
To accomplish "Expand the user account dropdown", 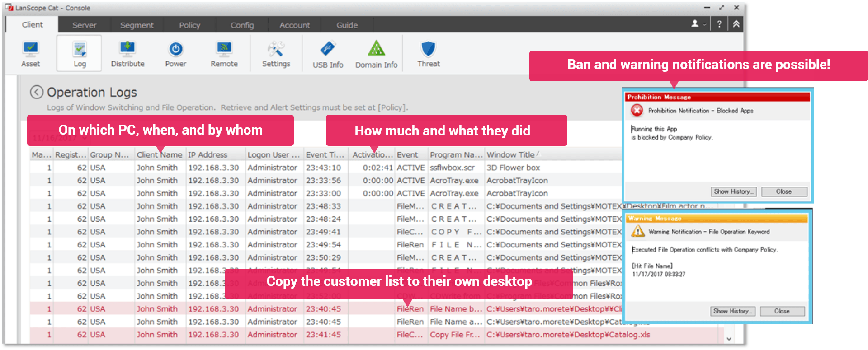I will pos(698,24).
